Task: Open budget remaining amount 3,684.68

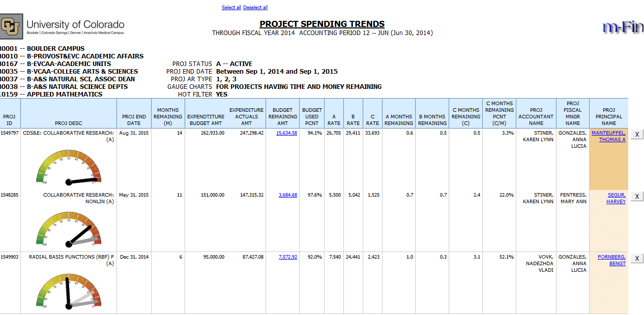Action: (288, 195)
